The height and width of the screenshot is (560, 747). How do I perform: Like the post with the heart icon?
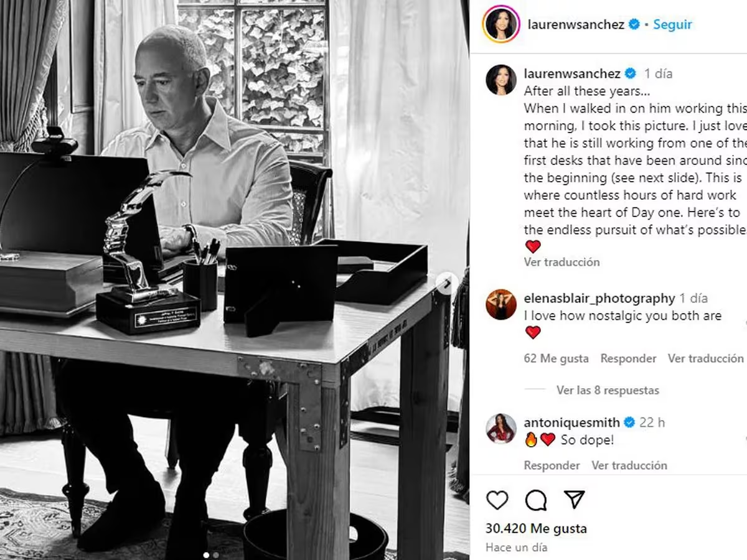tap(497, 500)
